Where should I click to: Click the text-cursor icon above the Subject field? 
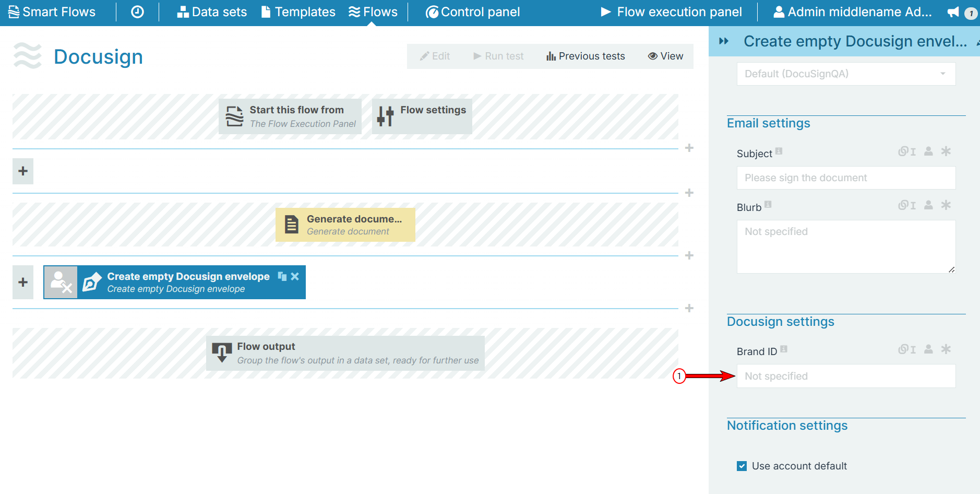913,151
